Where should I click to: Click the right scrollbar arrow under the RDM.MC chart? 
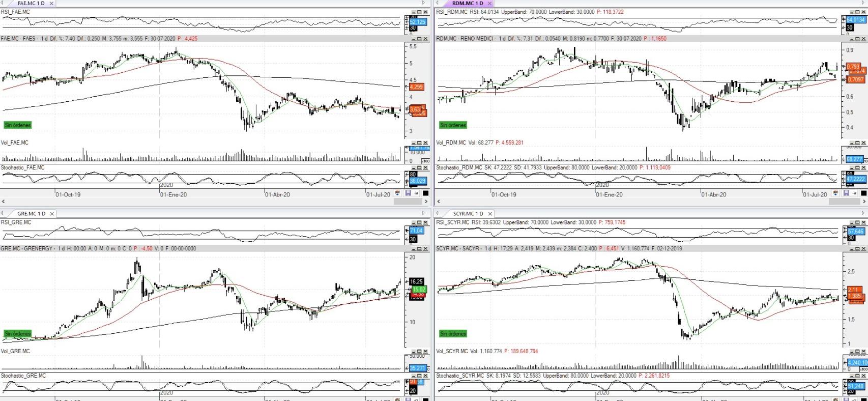pos(864,202)
